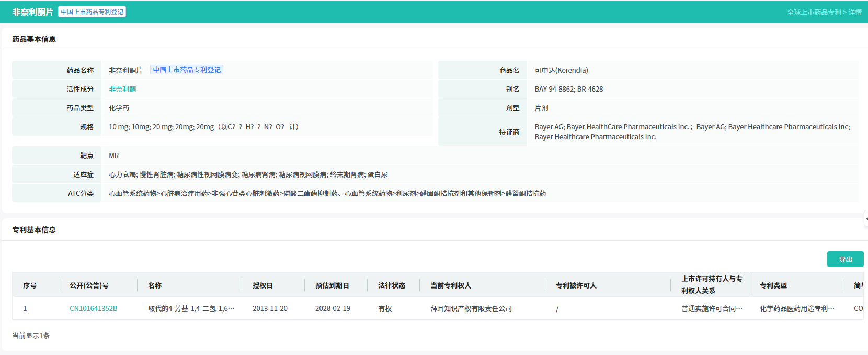The width and height of the screenshot is (868, 355).
Task: Click the 拜耳知识产权有限责任公司 patentee cell
Action: coord(471,308)
